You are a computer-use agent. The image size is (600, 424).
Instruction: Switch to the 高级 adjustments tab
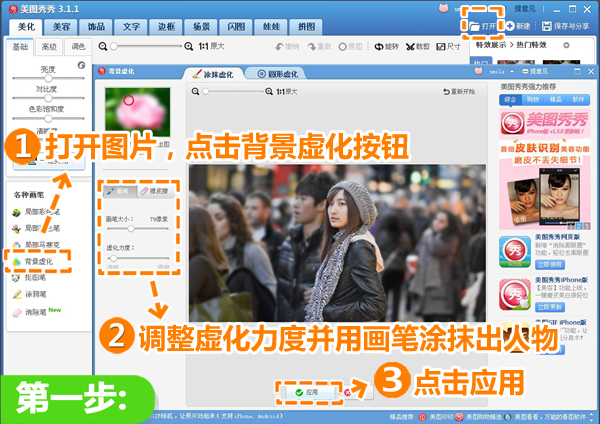point(49,47)
